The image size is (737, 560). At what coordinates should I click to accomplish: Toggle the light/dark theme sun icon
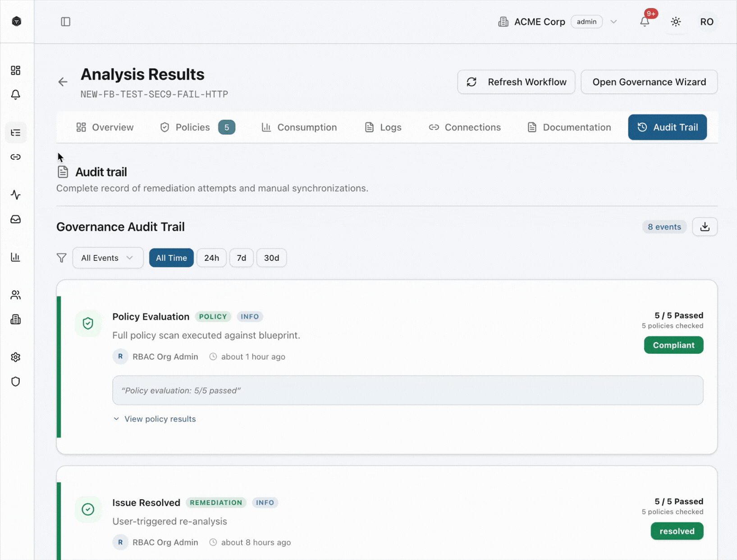tap(676, 21)
